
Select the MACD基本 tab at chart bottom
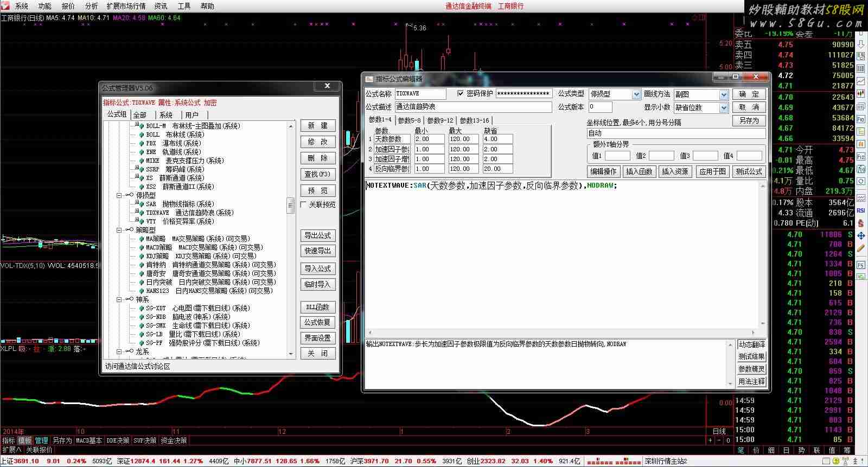[x=89, y=440]
